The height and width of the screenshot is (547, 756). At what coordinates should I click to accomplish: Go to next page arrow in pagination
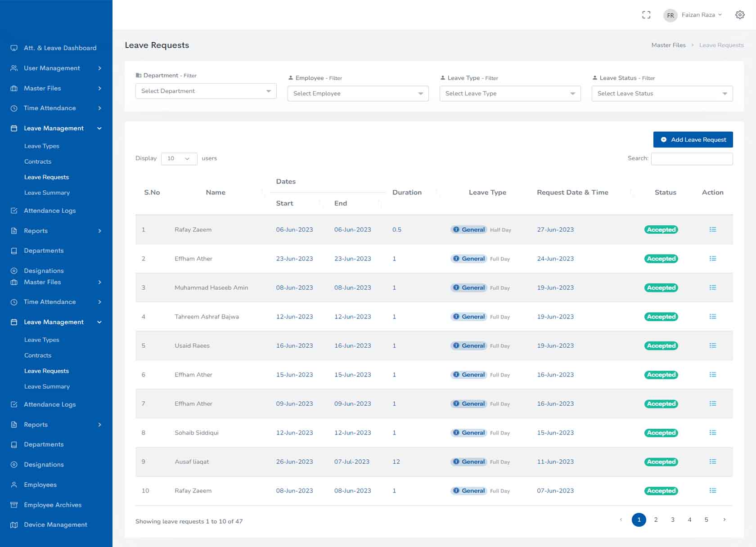[x=724, y=520]
